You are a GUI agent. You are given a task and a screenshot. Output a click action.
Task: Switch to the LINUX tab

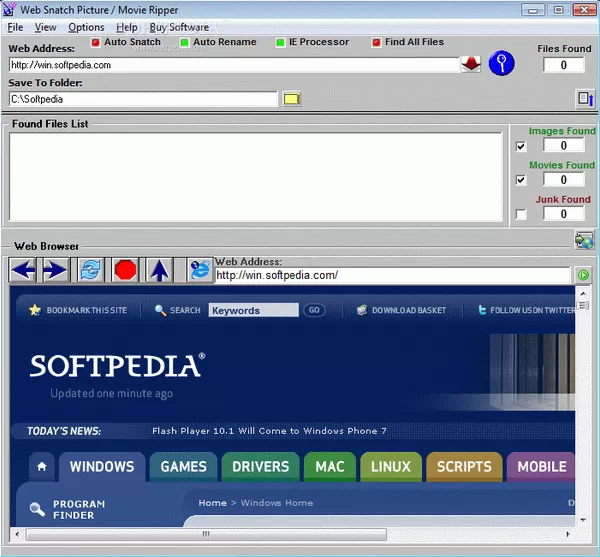click(x=391, y=466)
